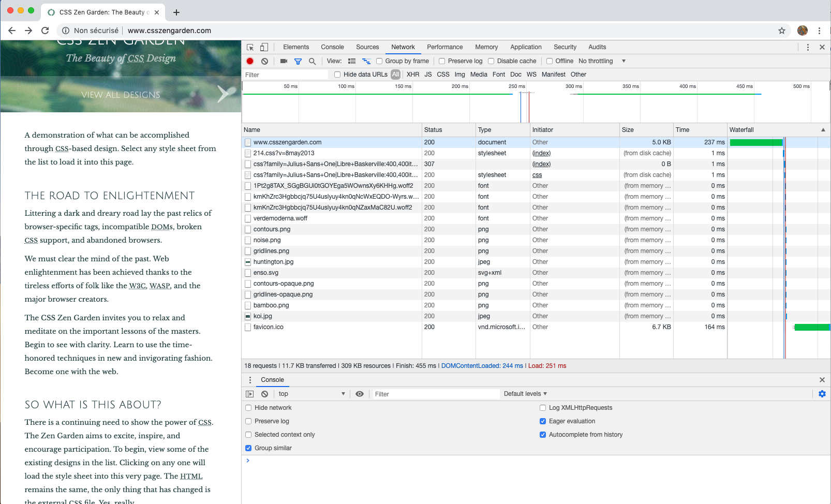Clear the network log
The width and height of the screenshot is (831, 504).
[264, 61]
